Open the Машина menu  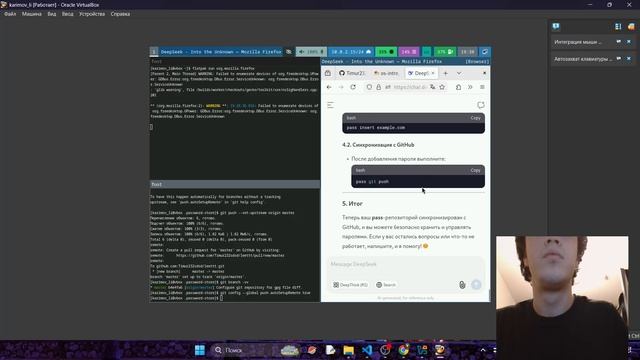32,14
